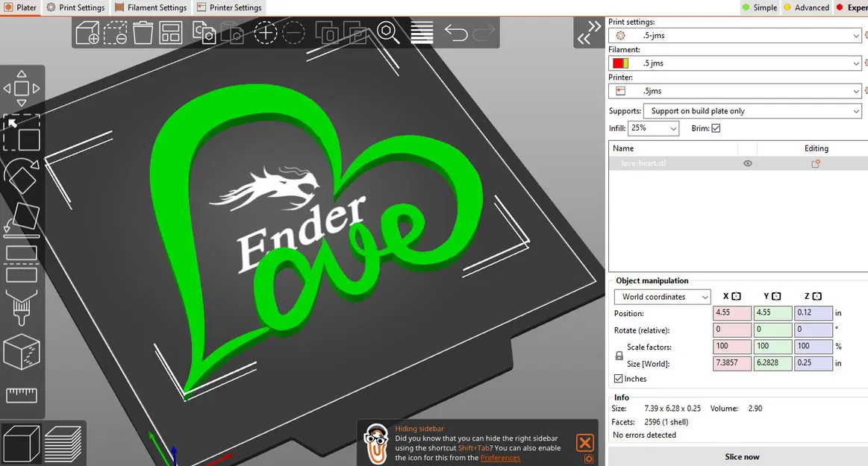The height and width of the screenshot is (466, 868).
Task: Click the X axis mirror toggle icon
Action: click(736, 296)
